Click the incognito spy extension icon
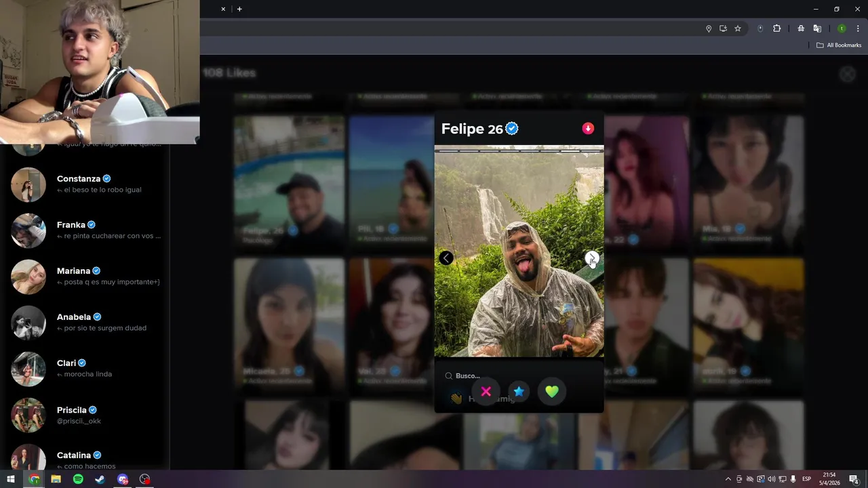 [801, 28]
